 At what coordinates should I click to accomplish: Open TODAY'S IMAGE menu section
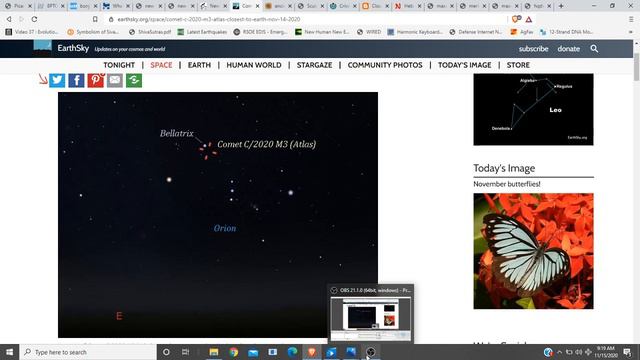(464, 65)
